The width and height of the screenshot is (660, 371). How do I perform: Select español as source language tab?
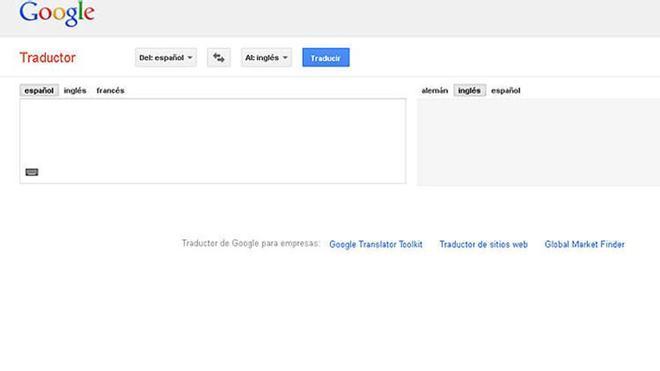click(x=39, y=91)
